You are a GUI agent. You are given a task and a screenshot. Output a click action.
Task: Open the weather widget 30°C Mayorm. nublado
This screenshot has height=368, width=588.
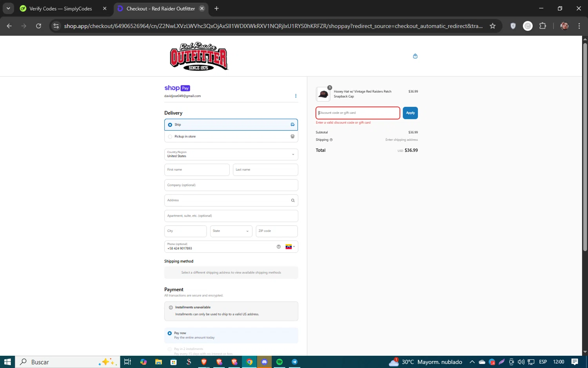click(425, 362)
